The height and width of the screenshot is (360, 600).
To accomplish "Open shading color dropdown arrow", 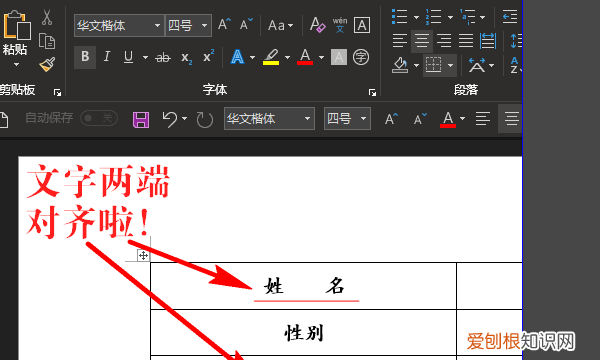I will tap(416, 65).
